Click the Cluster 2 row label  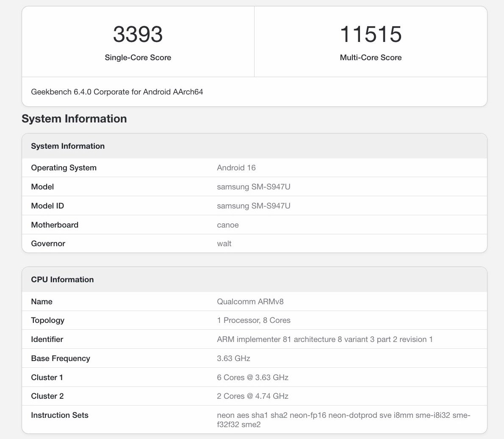tap(47, 396)
